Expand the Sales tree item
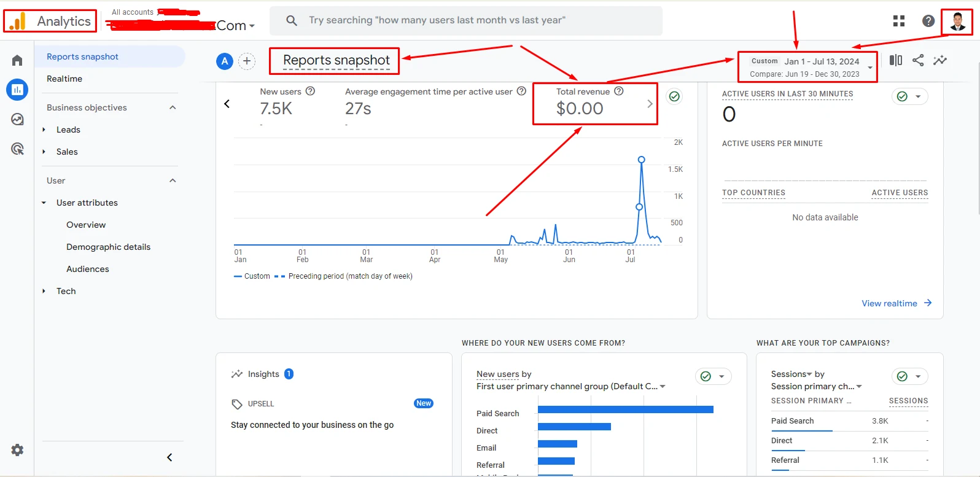The width and height of the screenshot is (980, 477). point(44,152)
